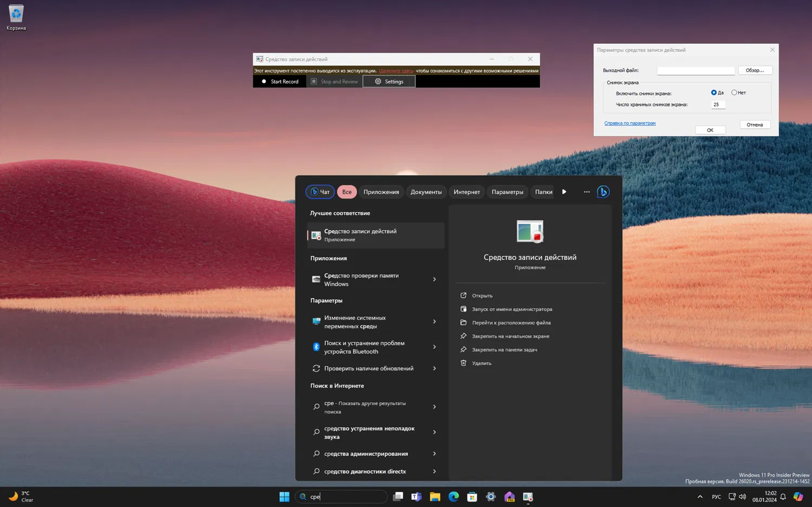Choose Перейти к расположению файла

[512, 322]
